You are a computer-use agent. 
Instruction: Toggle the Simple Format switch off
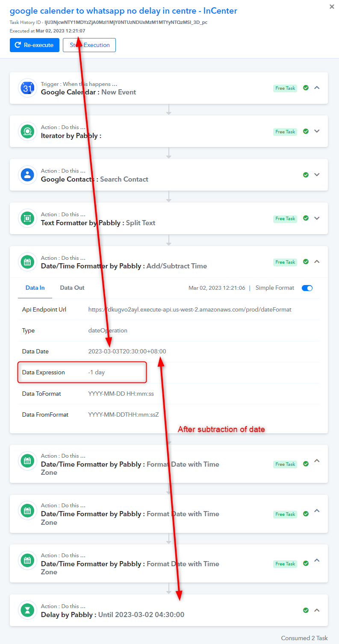pos(307,288)
